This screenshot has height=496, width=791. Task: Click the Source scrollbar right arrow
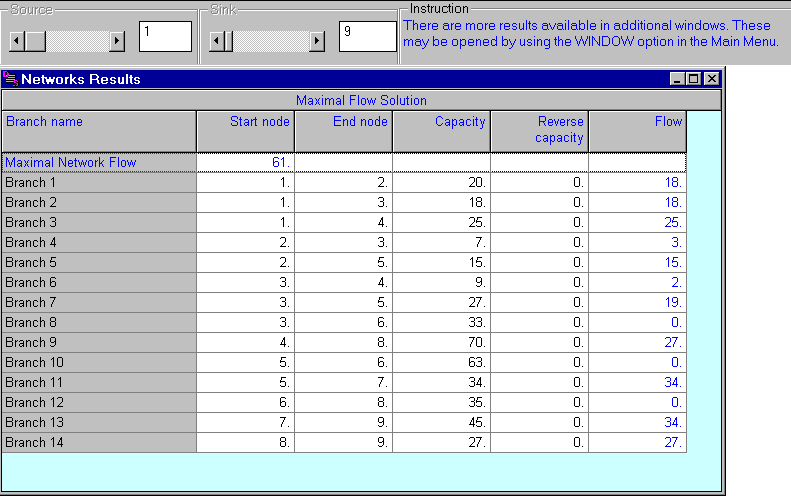tap(117, 41)
